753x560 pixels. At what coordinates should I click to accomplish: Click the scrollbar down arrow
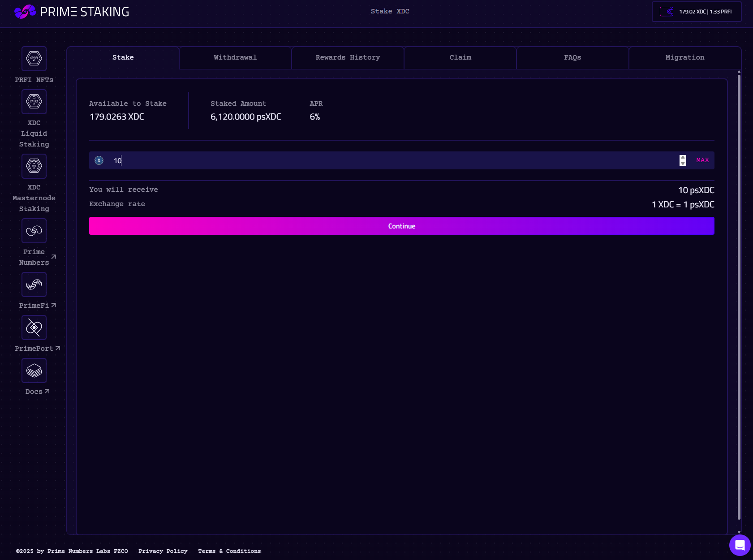tap(739, 532)
